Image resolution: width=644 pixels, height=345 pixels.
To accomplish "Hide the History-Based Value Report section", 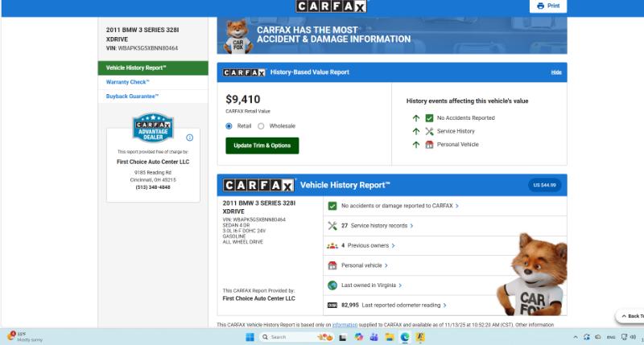I will click(x=556, y=72).
